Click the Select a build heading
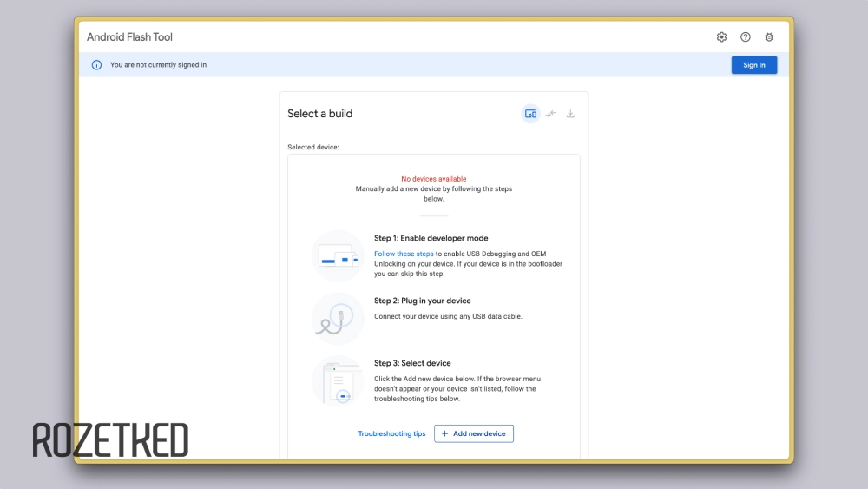 [x=320, y=114]
